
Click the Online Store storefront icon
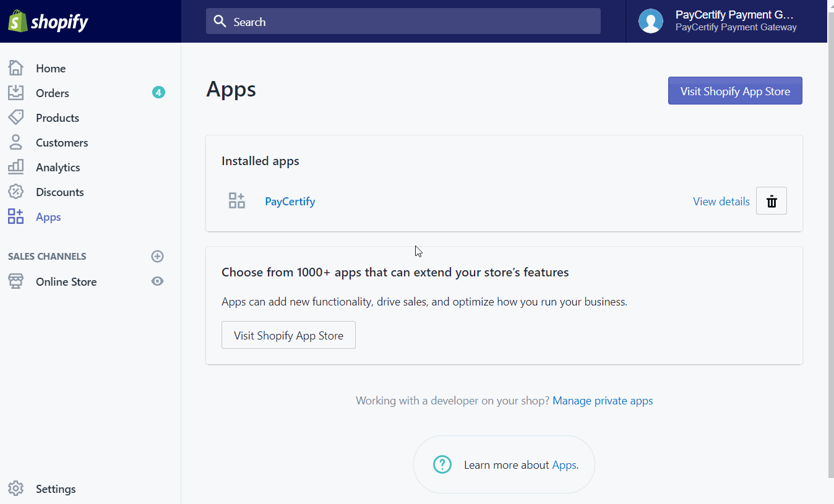[x=15, y=281]
